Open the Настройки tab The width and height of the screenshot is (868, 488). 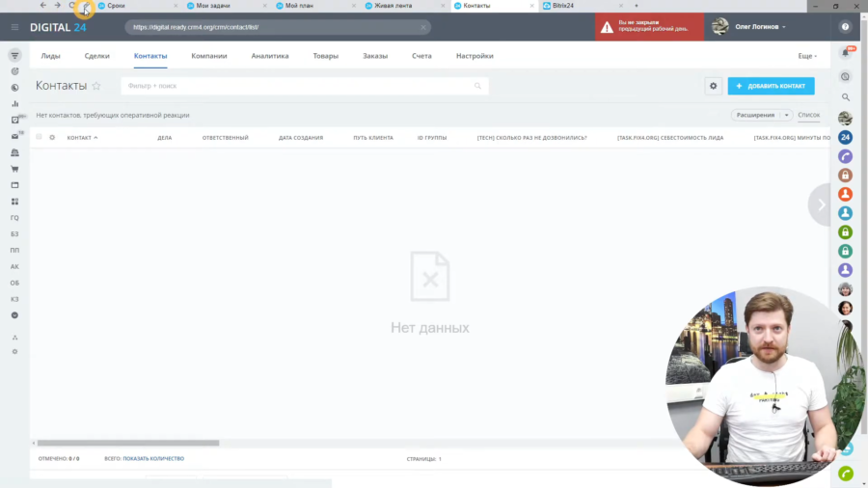[475, 56]
